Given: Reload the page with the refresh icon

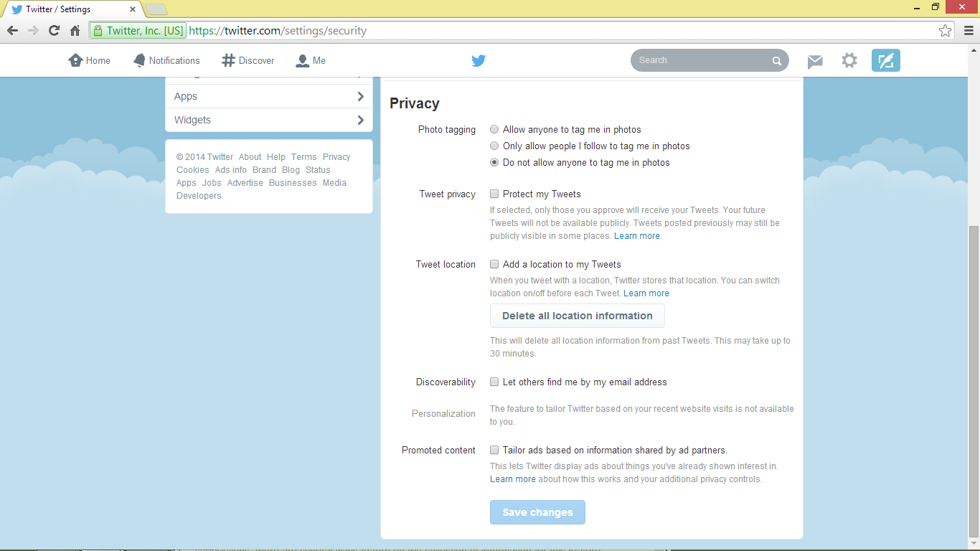Looking at the screenshot, I should (x=54, y=31).
